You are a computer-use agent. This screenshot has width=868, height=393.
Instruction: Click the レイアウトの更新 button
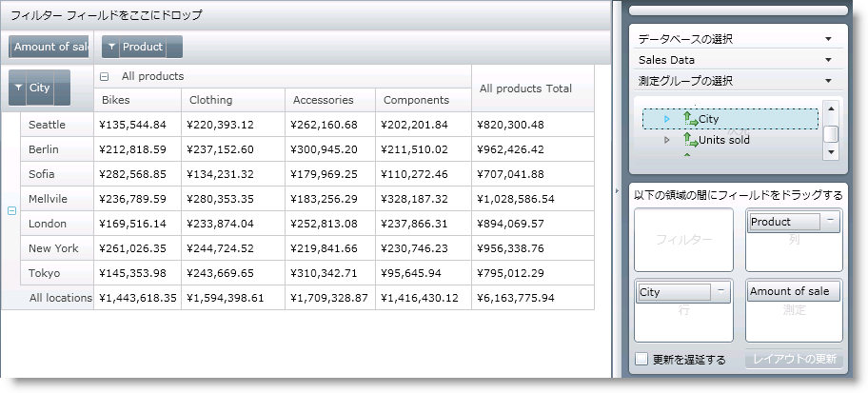[793, 360]
